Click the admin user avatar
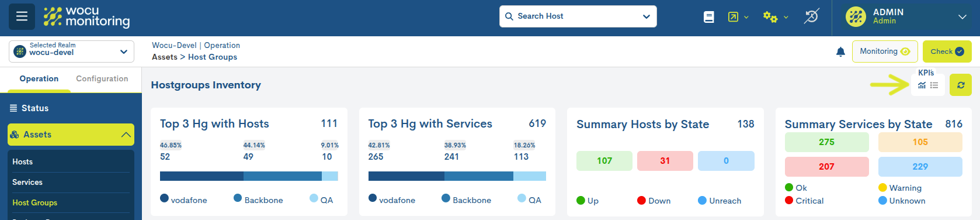Viewport: 980px width, 220px height. (x=856, y=16)
